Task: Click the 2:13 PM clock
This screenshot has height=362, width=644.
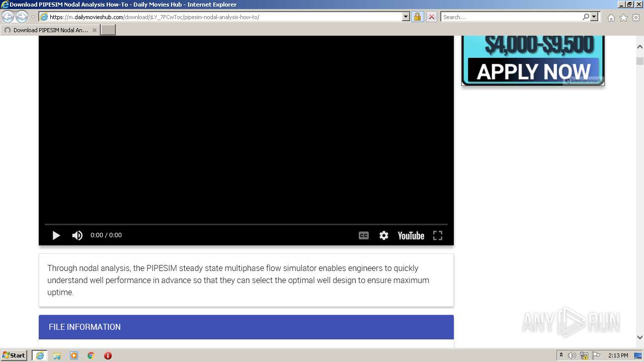Action: pos(618,355)
